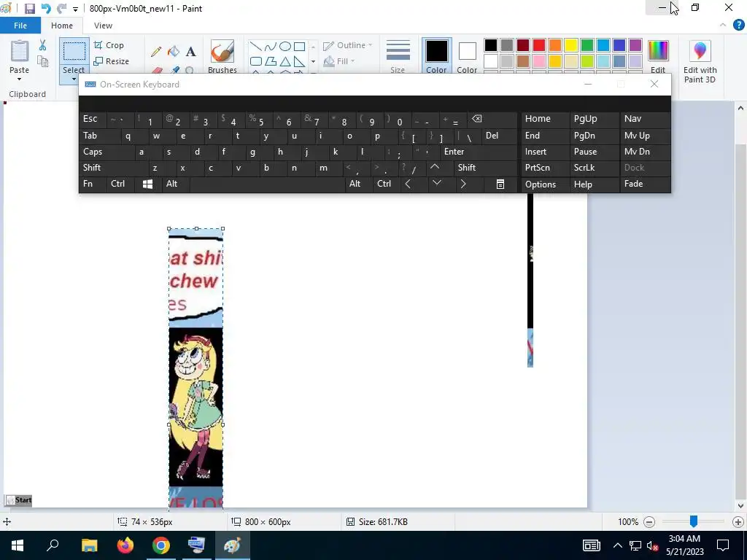The height and width of the screenshot is (560, 747).
Task: Collapse the ribbon with the chevron
Action: tap(723, 26)
